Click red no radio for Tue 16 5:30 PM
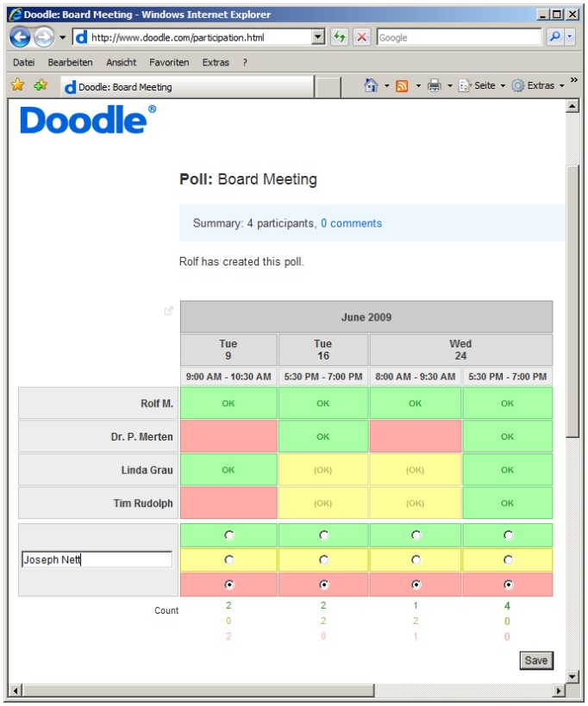 pyautogui.click(x=323, y=584)
